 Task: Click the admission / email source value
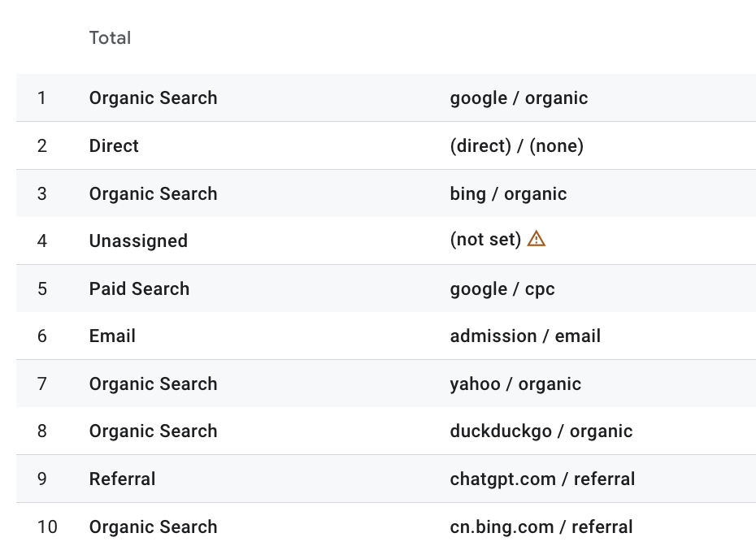(525, 336)
